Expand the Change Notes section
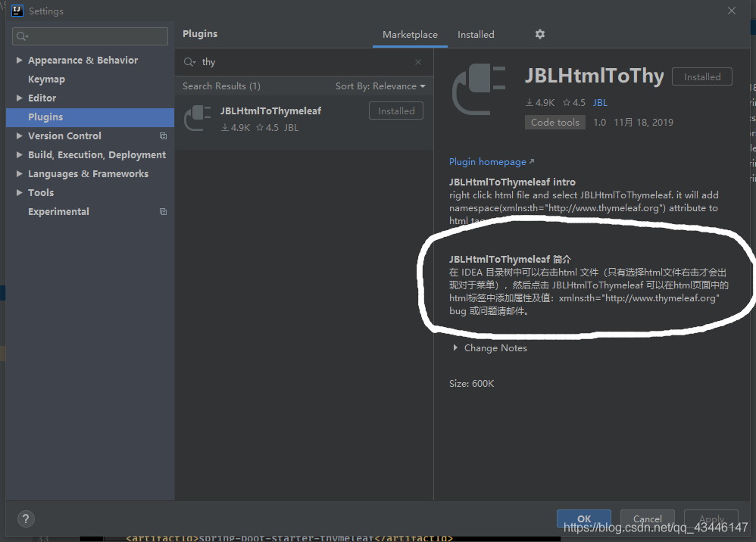The height and width of the screenshot is (542, 756). [x=455, y=347]
